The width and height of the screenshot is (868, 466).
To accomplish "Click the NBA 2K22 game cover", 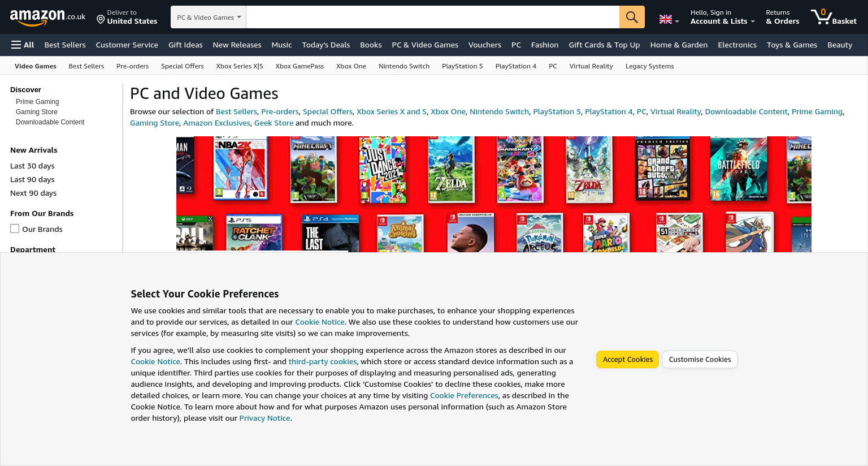I will (241, 168).
